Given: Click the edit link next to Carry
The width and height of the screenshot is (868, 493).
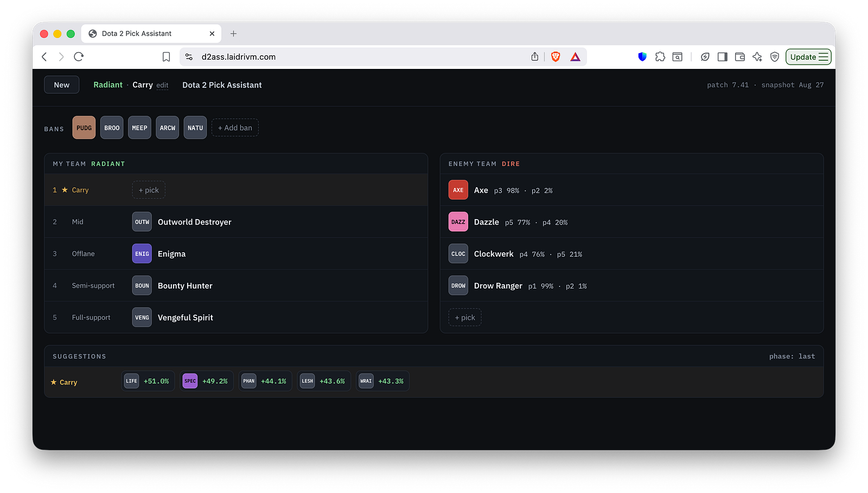Looking at the screenshot, I should 162,86.
